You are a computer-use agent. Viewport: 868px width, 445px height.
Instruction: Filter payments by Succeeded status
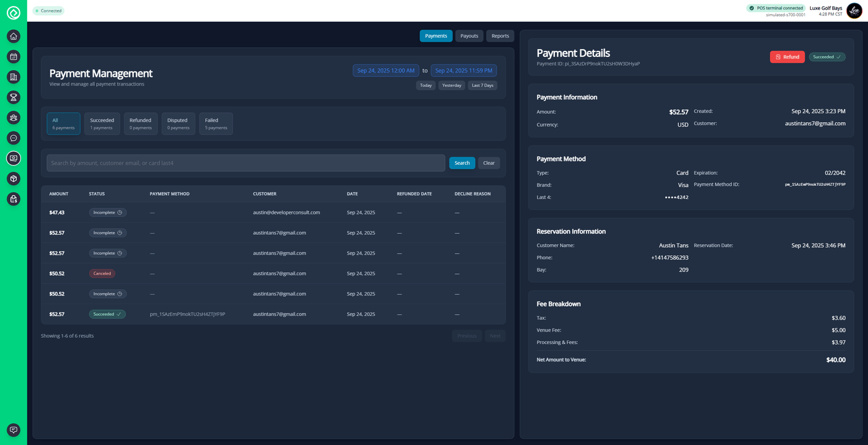(102, 123)
